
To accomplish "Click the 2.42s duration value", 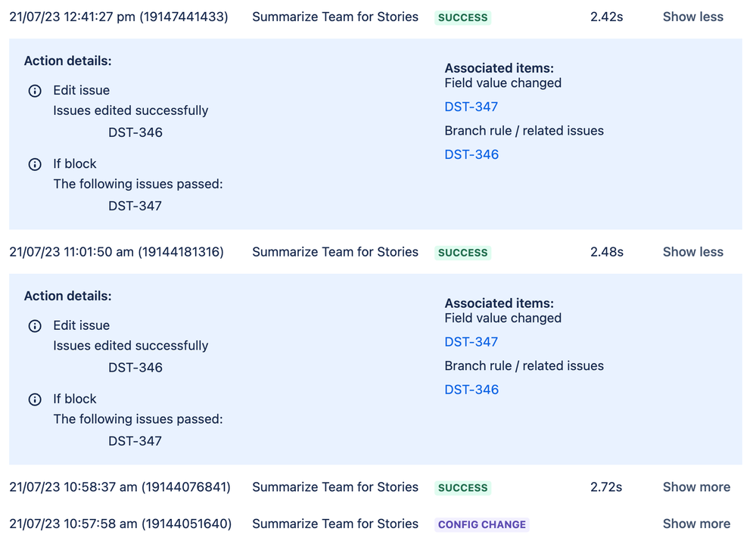I will 606,17.
